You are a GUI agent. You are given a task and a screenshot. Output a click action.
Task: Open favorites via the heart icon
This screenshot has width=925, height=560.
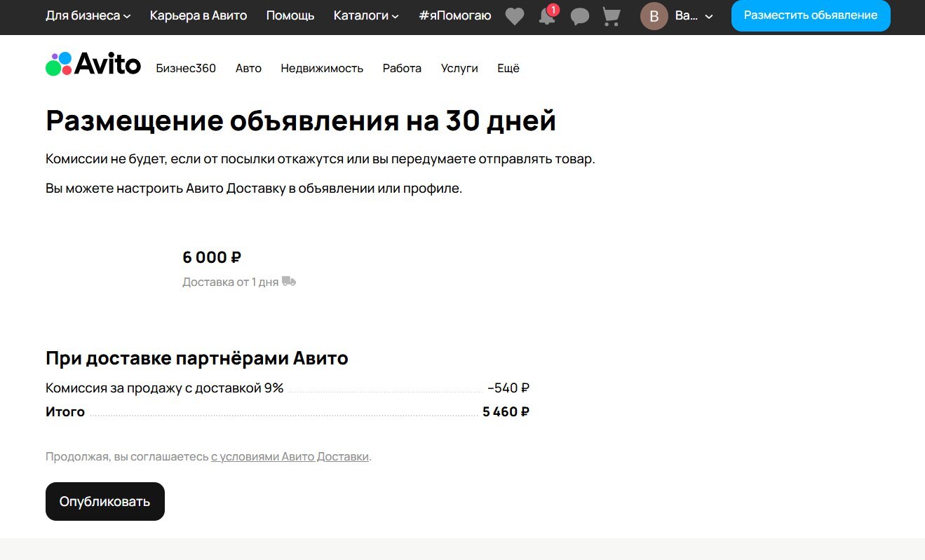point(515,16)
